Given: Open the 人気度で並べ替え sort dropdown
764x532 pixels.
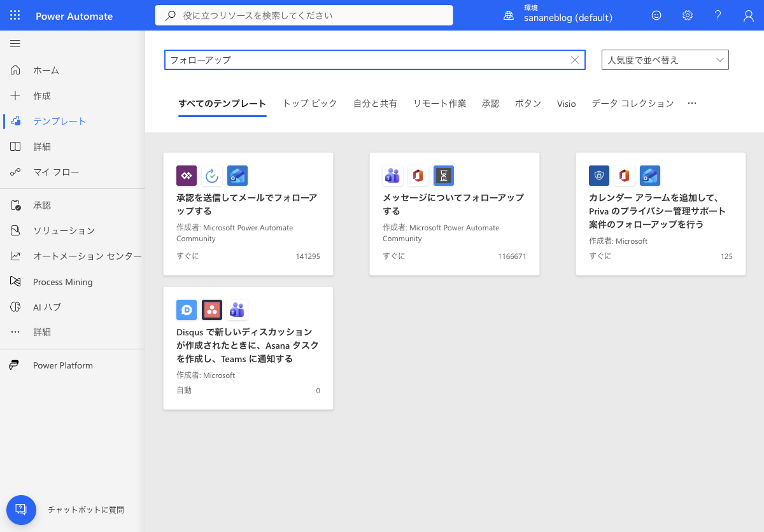Looking at the screenshot, I should [x=665, y=60].
